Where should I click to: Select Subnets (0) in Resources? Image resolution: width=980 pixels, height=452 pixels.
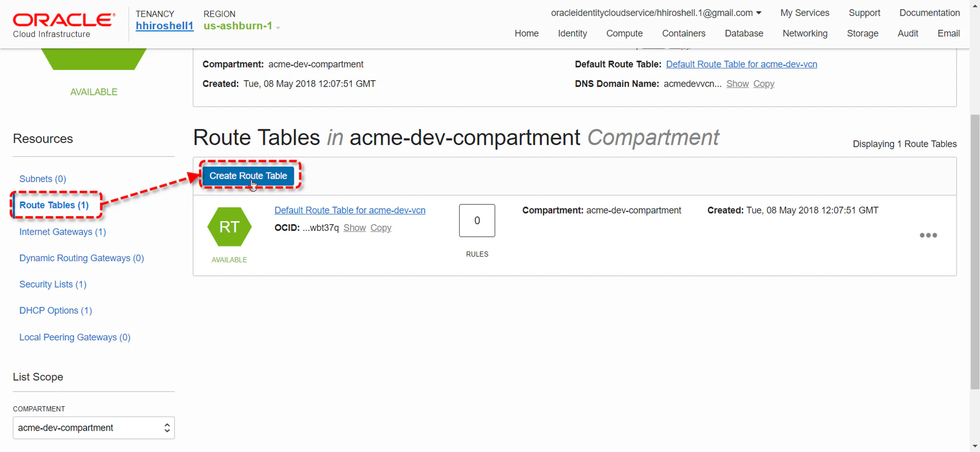[43, 179]
